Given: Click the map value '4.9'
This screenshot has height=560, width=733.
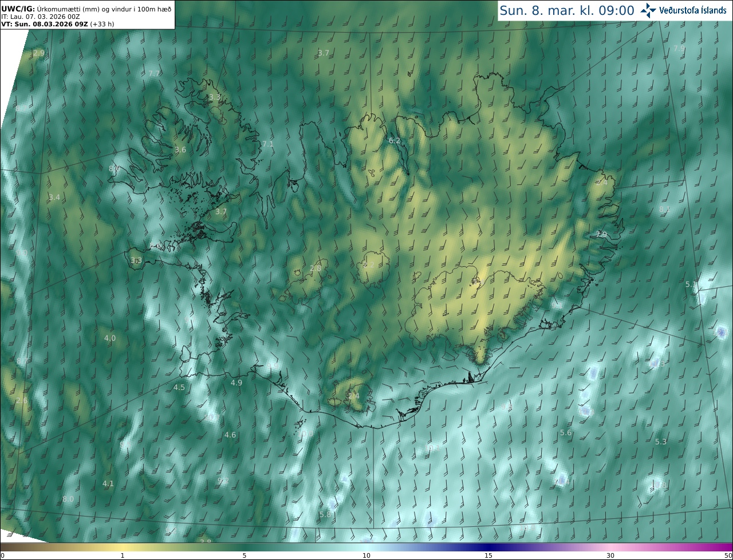Looking at the screenshot, I should coord(237,382).
